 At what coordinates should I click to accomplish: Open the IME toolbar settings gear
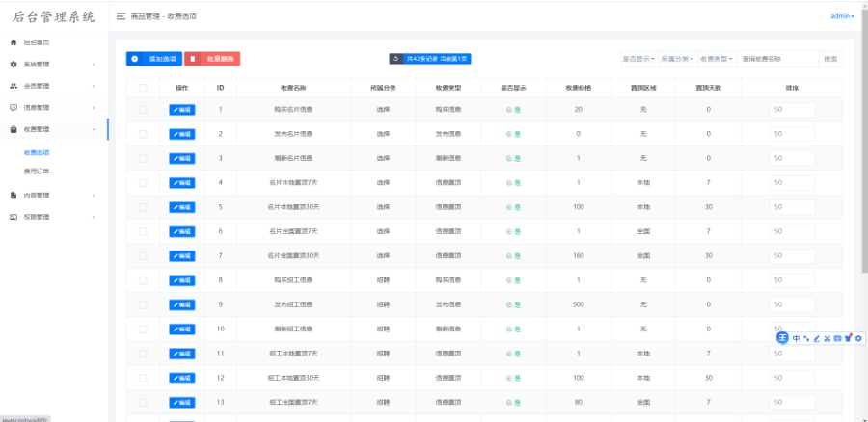(858, 338)
